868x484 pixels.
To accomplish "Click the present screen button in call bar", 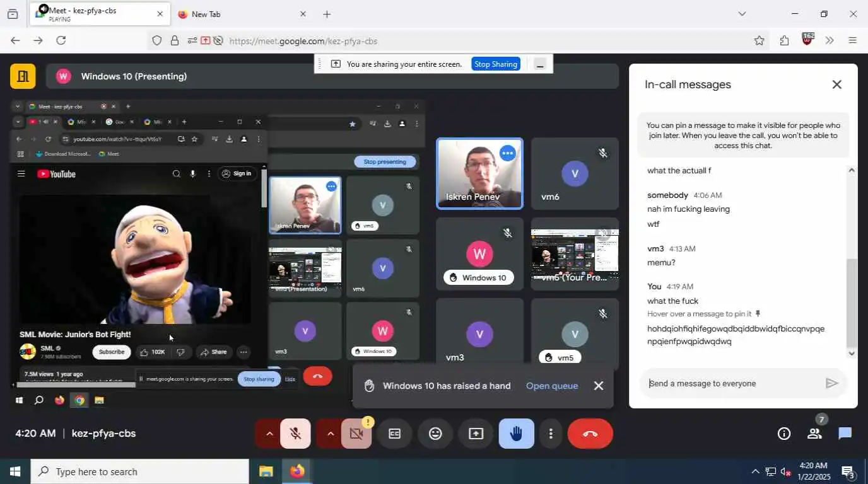I will coord(476,434).
